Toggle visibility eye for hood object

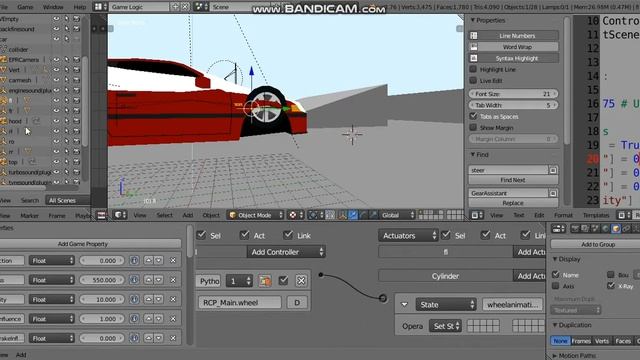56,121
